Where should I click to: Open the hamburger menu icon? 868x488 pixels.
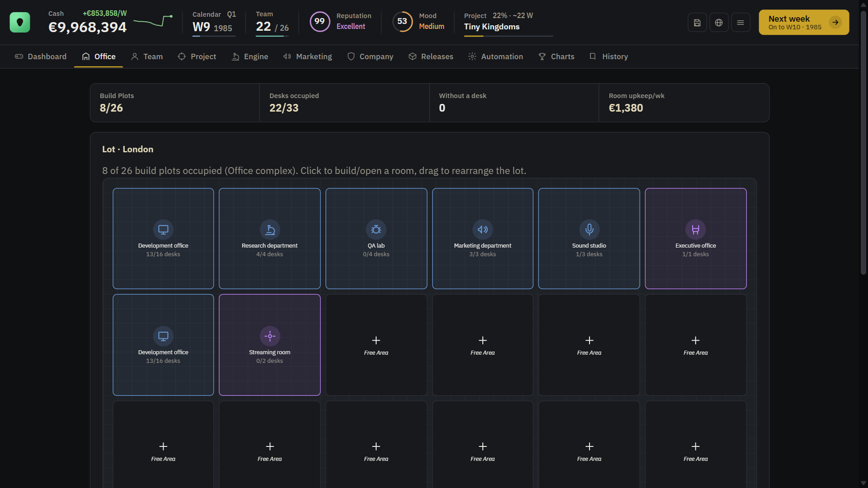741,23
